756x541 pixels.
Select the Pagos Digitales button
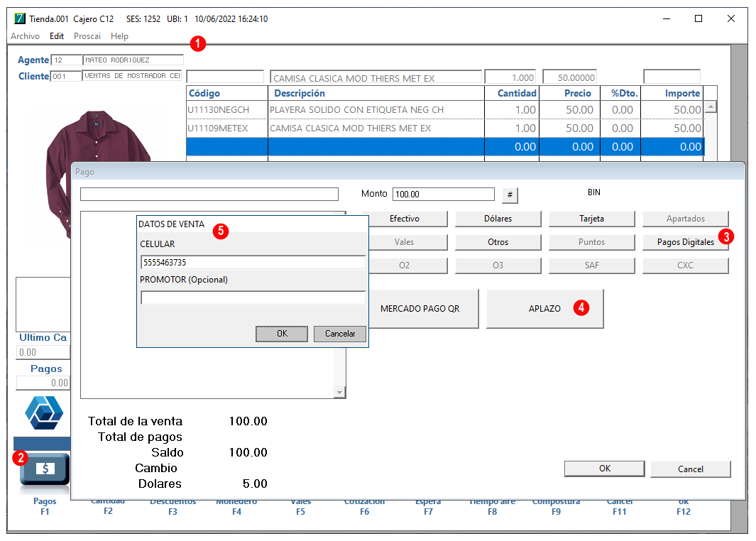pos(685,242)
